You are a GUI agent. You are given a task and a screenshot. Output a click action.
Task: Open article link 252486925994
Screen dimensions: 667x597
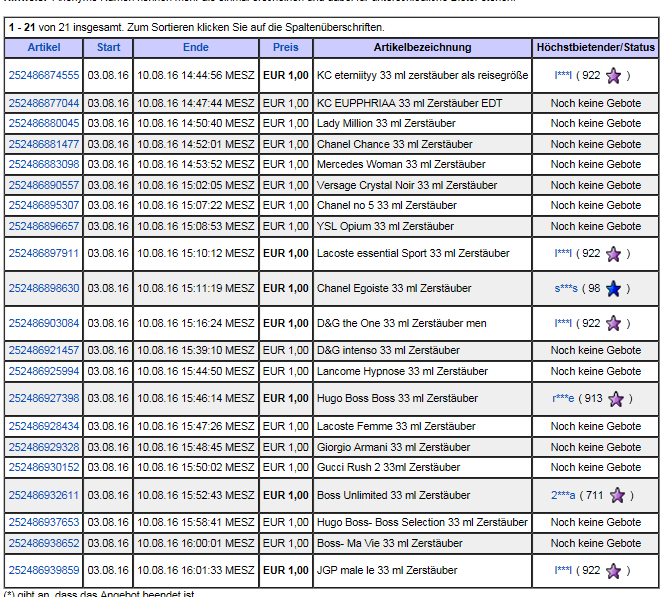pyautogui.click(x=44, y=371)
